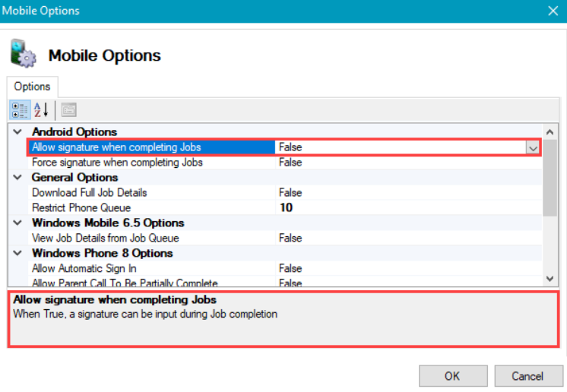Click the scrollbar down arrow

pos(550,280)
